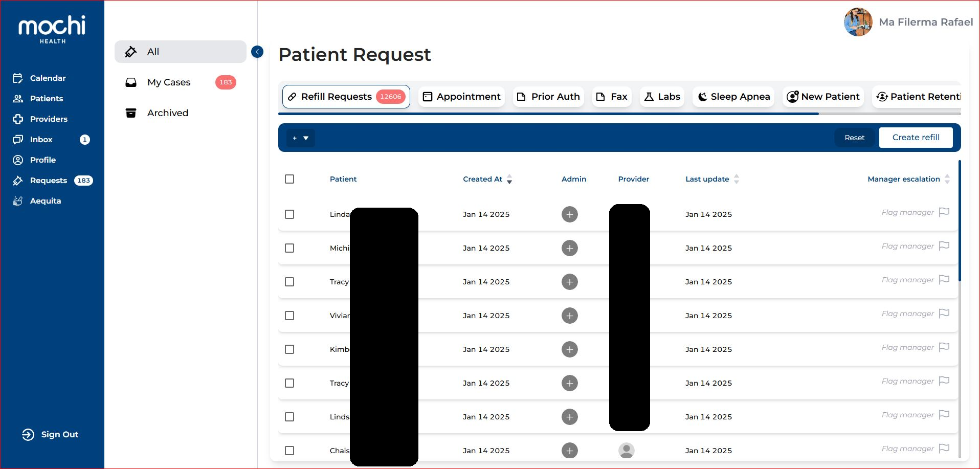The height and width of the screenshot is (469, 980).
Task: Tick the checkbox for Linda's row
Action: [x=289, y=214]
